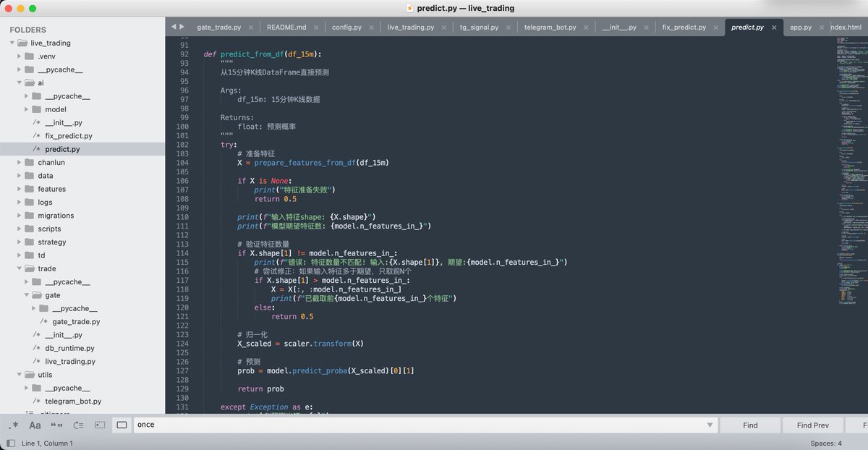Screen dimensions: 868x450
Task: Collapse the live_trading root folder
Action: click(12, 43)
